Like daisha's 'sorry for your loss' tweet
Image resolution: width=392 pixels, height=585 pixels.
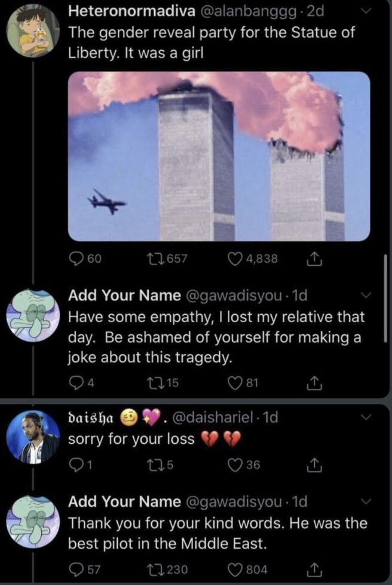237,465
